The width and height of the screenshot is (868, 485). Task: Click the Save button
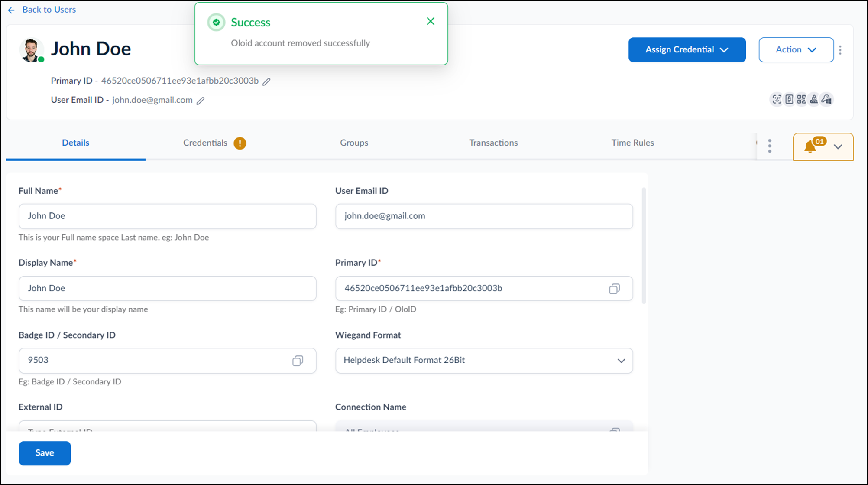pos(45,453)
